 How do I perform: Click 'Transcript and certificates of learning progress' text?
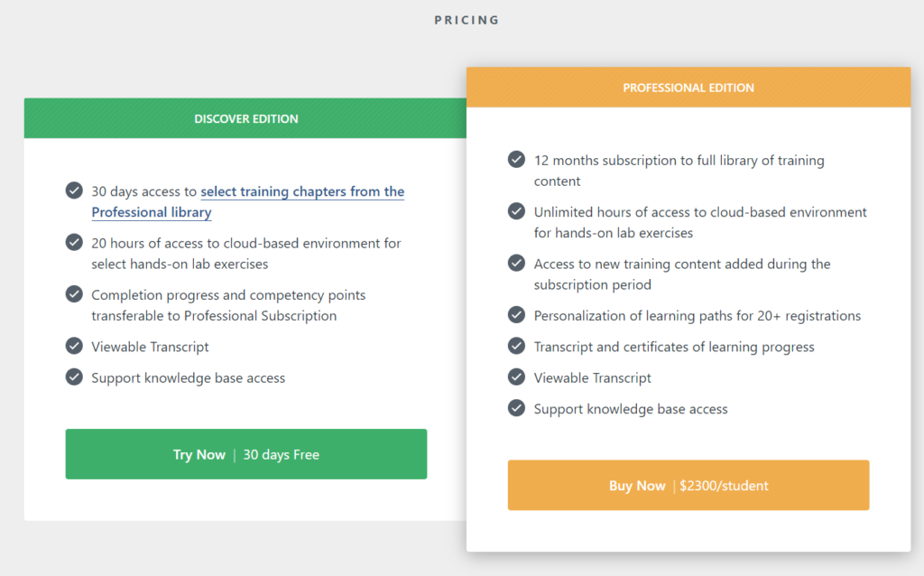(674, 347)
